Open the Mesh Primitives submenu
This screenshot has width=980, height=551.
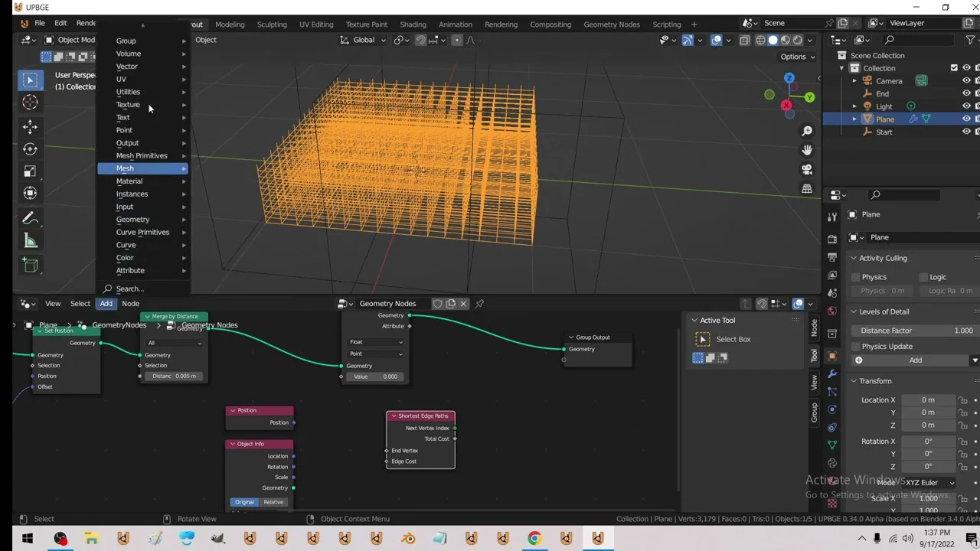pos(142,155)
